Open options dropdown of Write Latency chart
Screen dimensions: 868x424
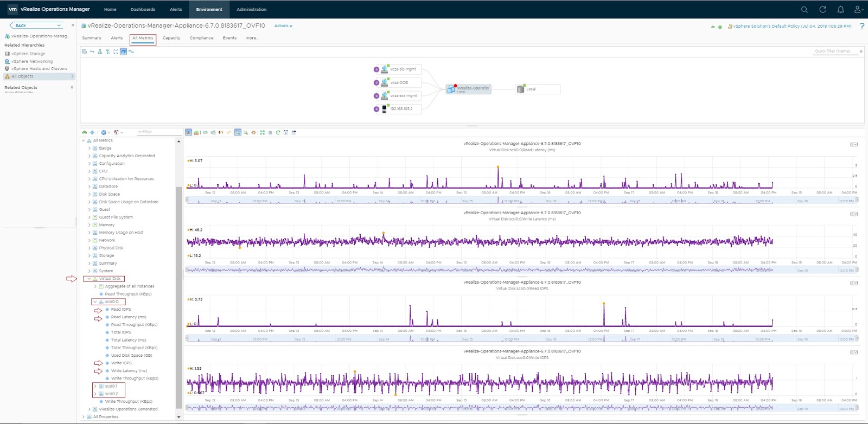point(854,214)
